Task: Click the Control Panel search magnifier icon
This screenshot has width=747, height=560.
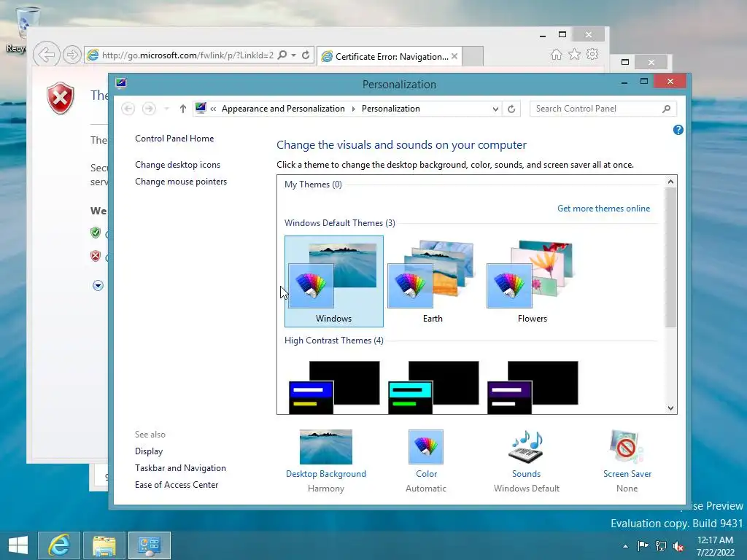Action: (x=666, y=109)
